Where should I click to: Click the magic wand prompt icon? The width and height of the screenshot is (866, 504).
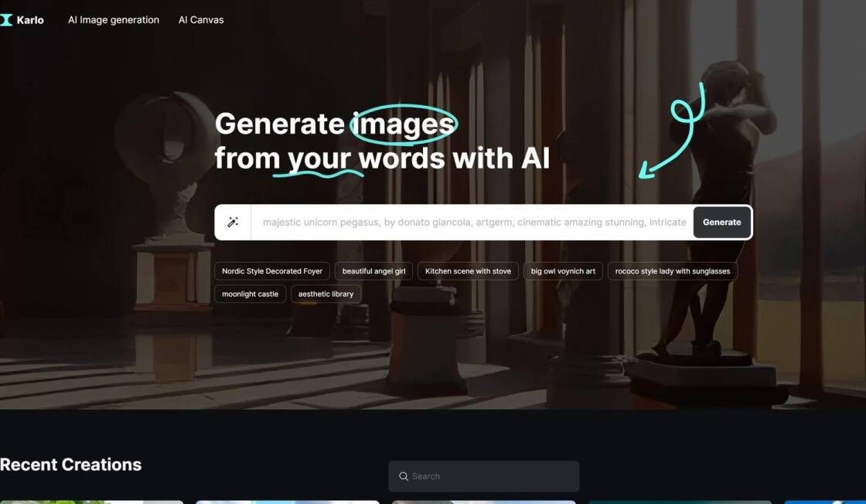pos(233,222)
